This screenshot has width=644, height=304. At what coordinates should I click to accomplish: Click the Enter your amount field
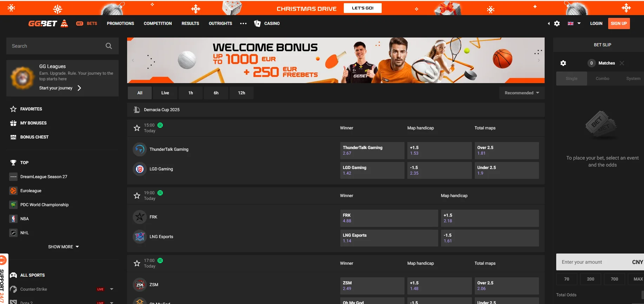[x=593, y=262]
